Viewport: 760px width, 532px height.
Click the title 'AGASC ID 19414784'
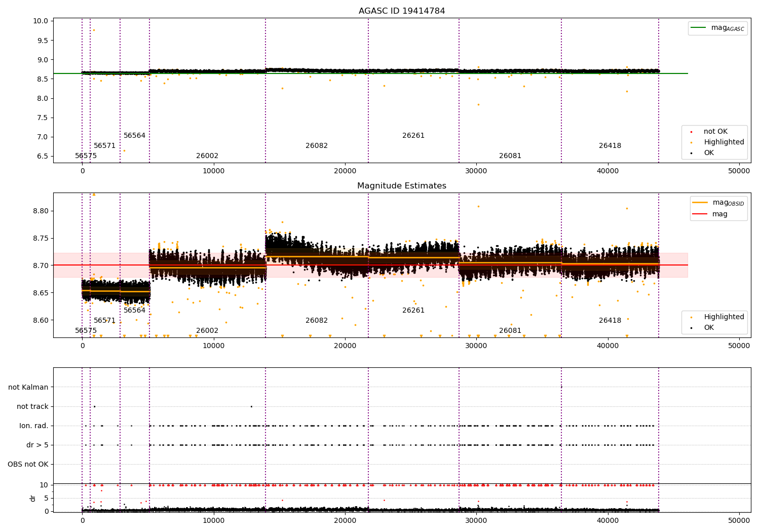coord(402,11)
